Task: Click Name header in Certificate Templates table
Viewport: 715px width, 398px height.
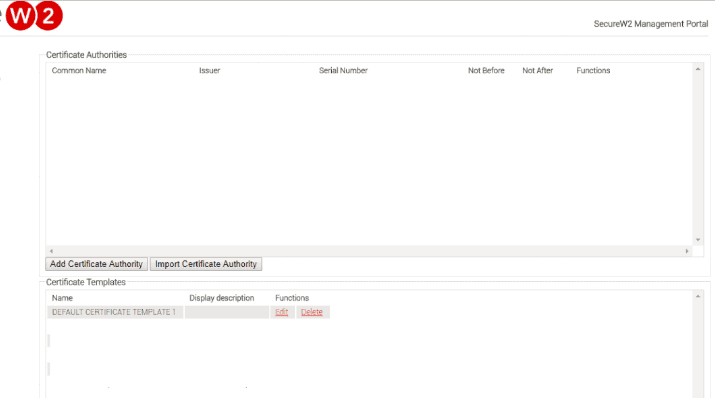Action: pos(62,298)
